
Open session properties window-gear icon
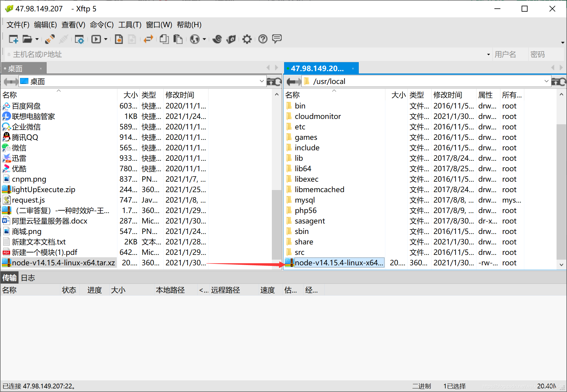click(x=79, y=39)
